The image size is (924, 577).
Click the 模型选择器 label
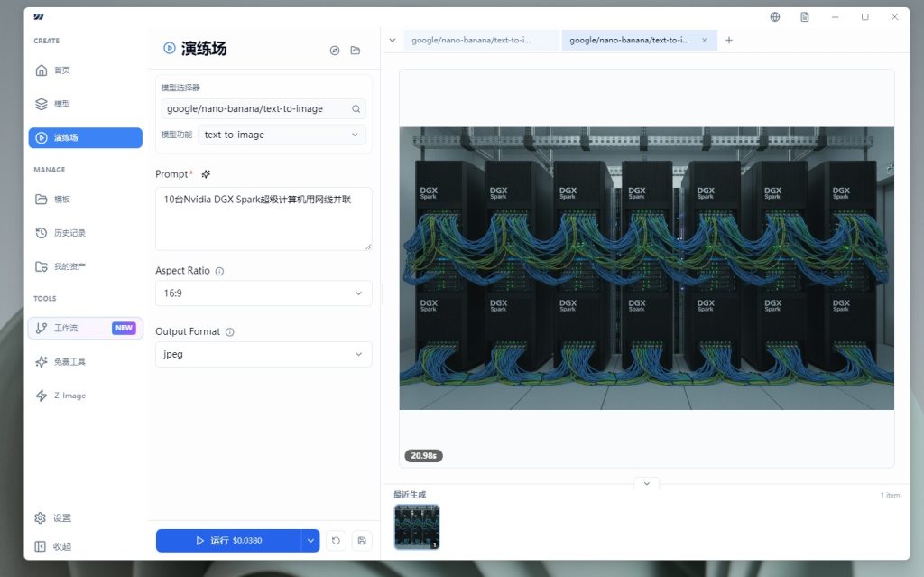click(x=180, y=88)
